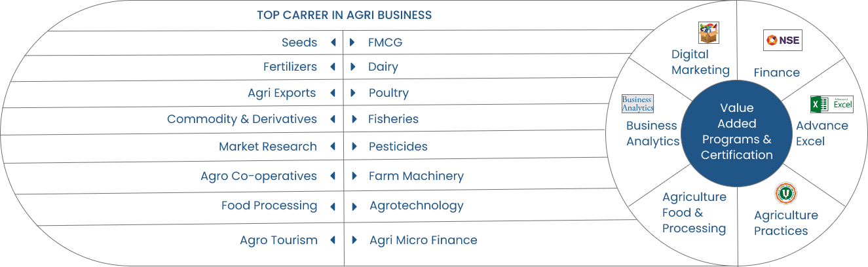This screenshot has height=267, width=868.
Task: Open the Commodity & Derivatives entry
Action: [x=242, y=119]
